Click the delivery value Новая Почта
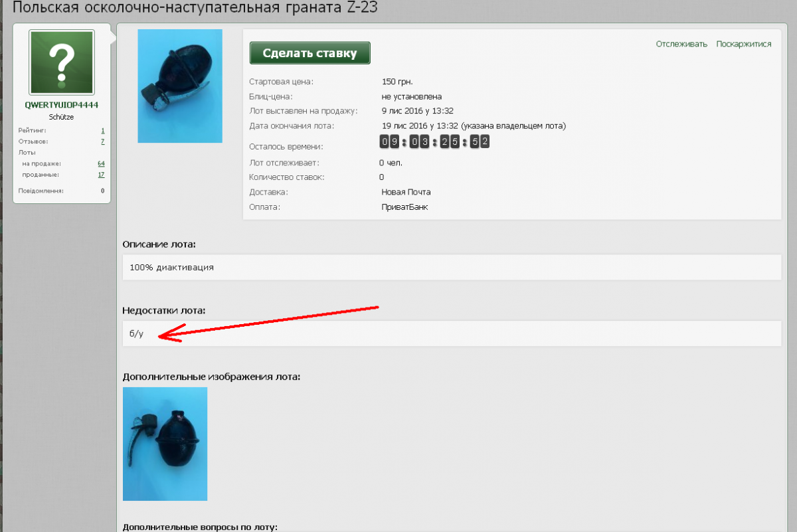 tap(406, 192)
